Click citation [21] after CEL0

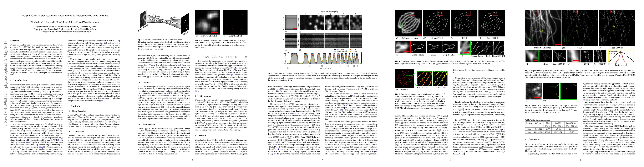tap(119, 40)
